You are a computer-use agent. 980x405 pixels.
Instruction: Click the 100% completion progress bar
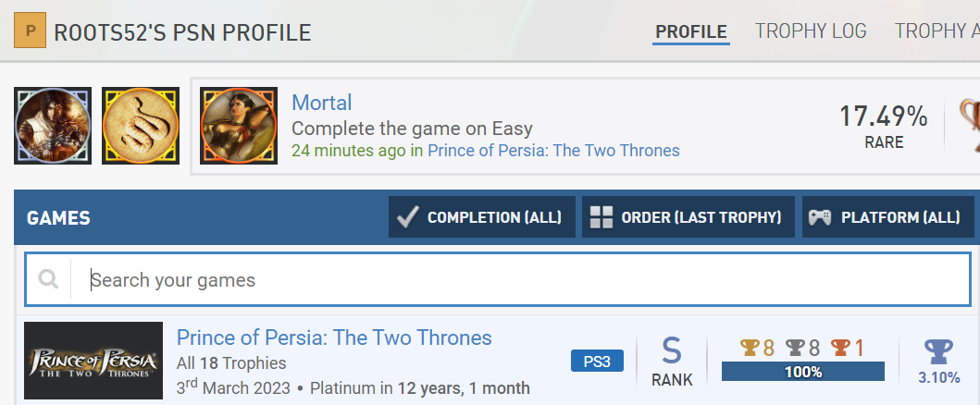pyautogui.click(x=802, y=372)
